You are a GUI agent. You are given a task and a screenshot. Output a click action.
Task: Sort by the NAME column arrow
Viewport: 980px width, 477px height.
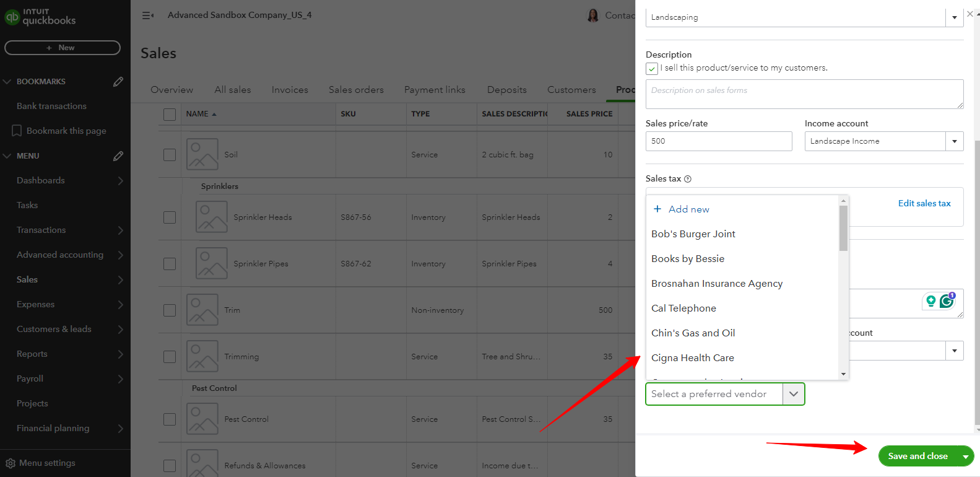214,114
